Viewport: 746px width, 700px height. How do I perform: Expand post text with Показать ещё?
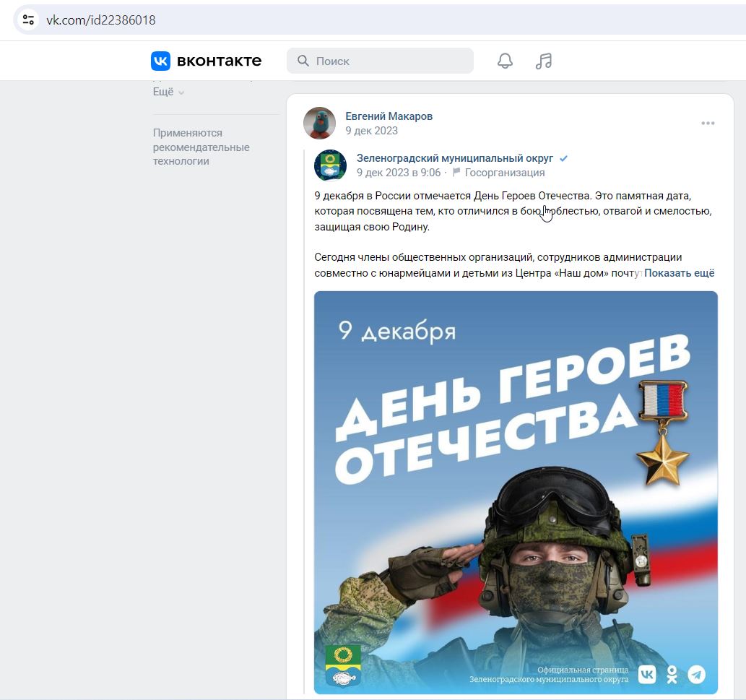click(x=679, y=273)
